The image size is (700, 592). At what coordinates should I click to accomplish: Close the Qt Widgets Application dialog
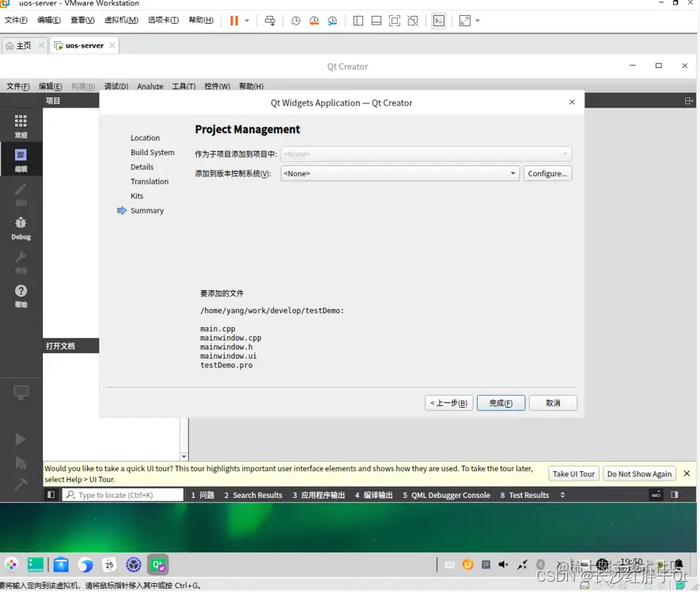point(572,102)
